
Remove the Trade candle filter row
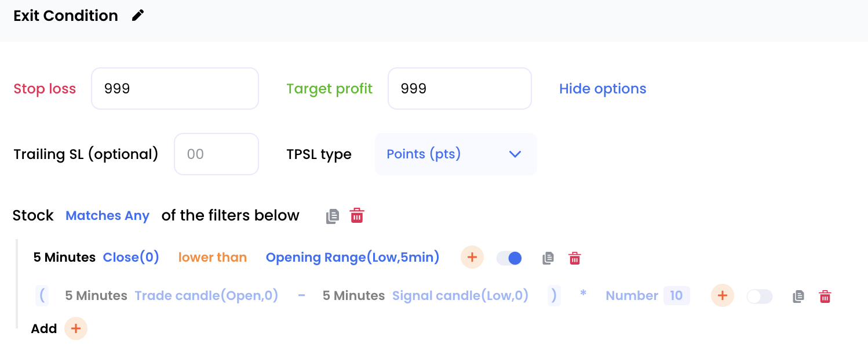pyautogui.click(x=825, y=297)
